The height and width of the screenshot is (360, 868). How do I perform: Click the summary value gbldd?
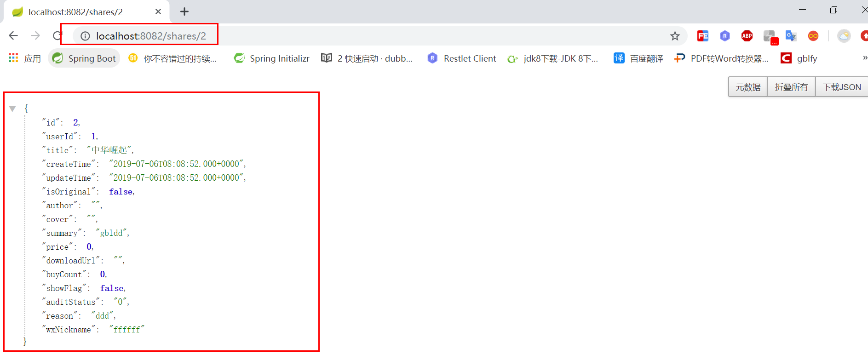[111, 233]
